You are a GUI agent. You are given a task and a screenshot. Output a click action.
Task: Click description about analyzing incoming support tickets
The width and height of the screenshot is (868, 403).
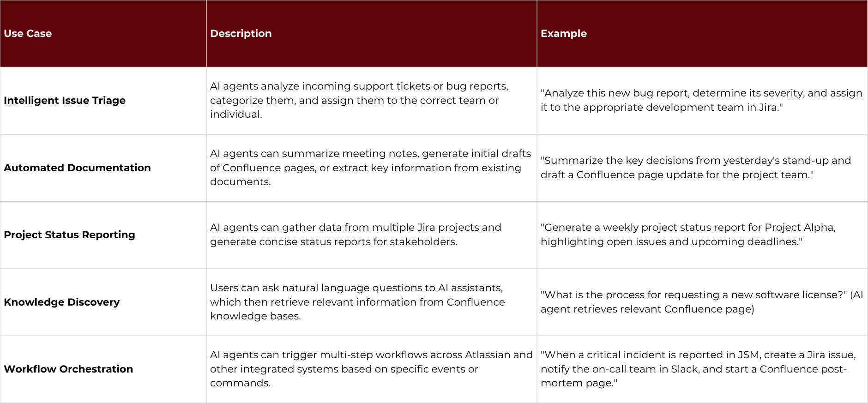[x=359, y=100]
